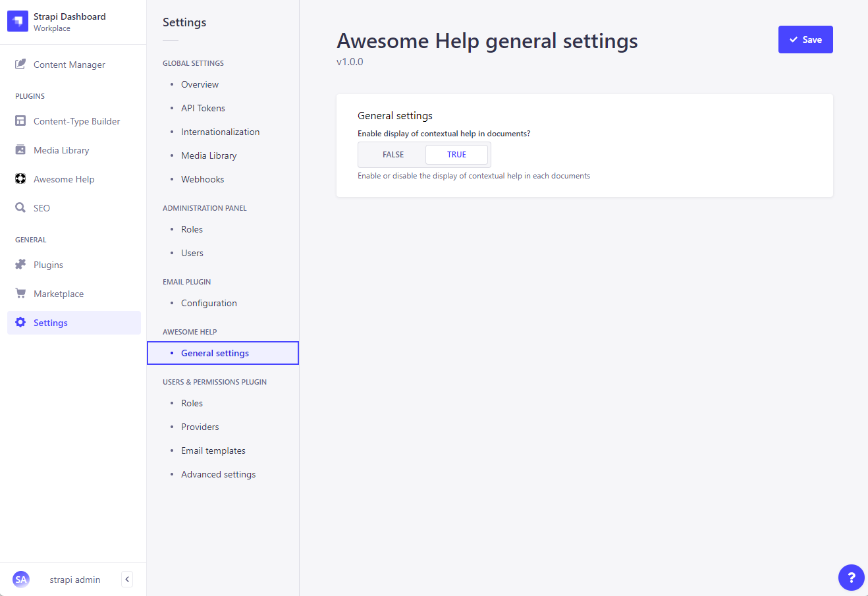The image size is (868, 596).
Task: Click the SA user avatar
Action: pyautogui.click(x=21, y=580)
